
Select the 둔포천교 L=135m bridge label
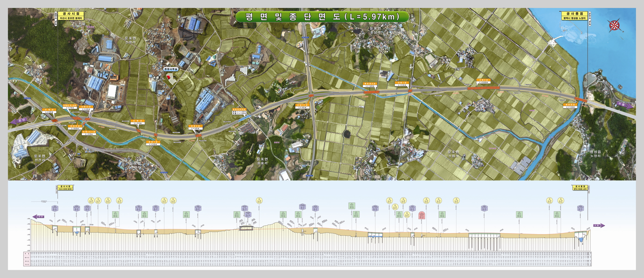(570, 106)
